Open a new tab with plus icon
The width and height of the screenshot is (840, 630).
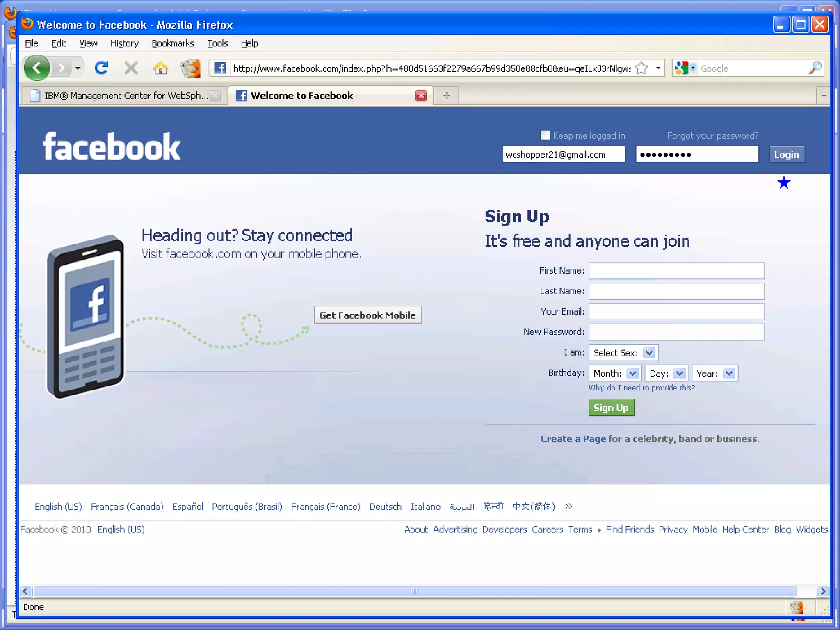(x=447, y=96)
